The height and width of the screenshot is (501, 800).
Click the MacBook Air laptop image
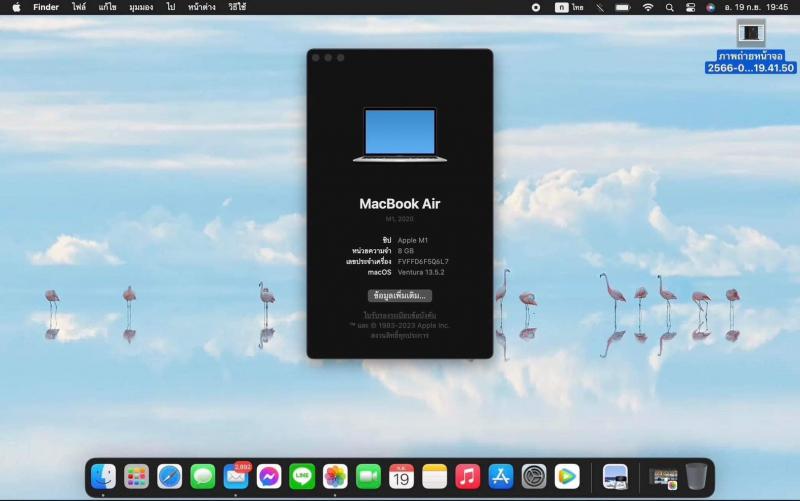tap(400, 135)
